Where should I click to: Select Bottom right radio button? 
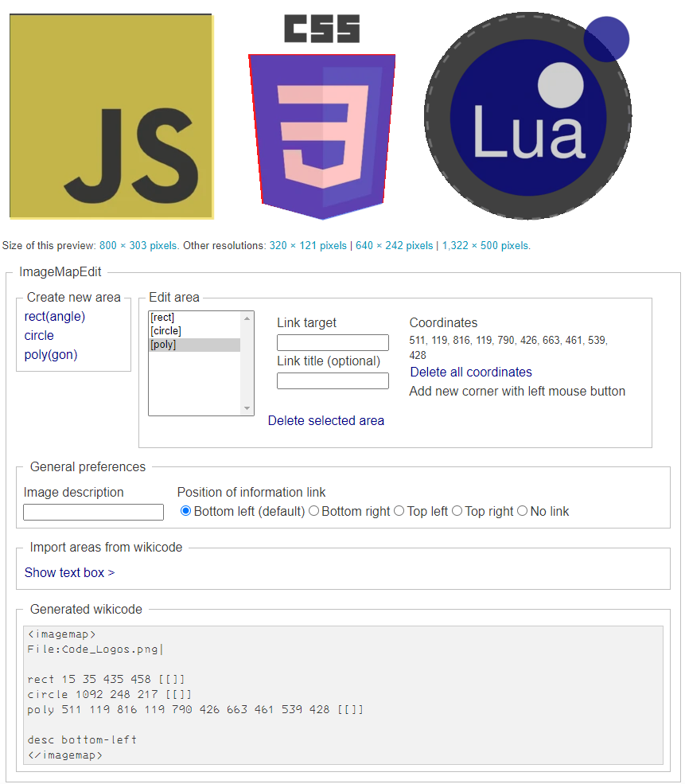point(313,511)
